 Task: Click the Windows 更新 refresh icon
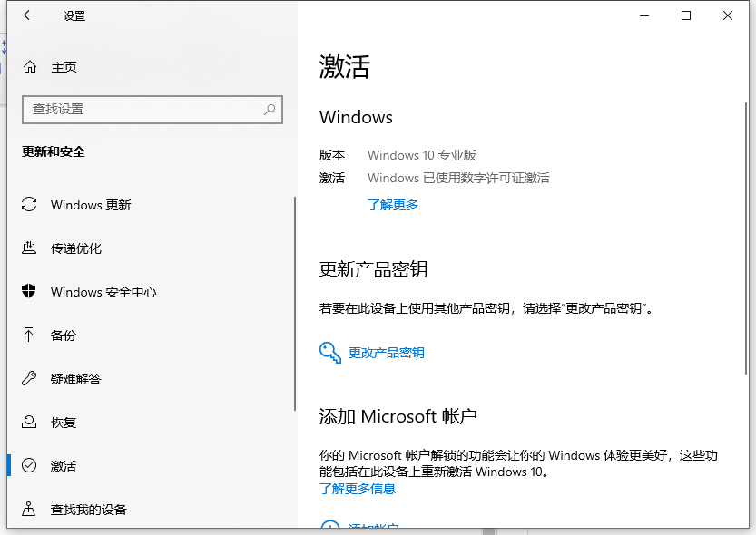[29, 205]
